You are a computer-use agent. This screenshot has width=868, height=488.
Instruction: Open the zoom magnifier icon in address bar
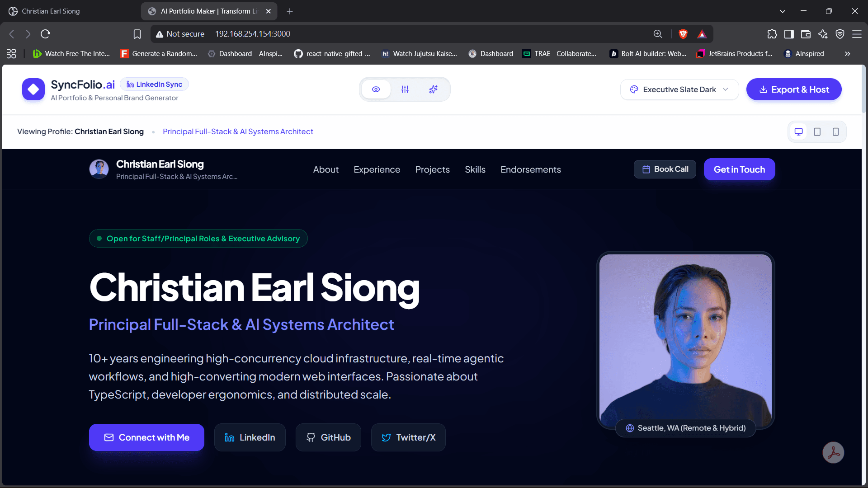[658, 34]
